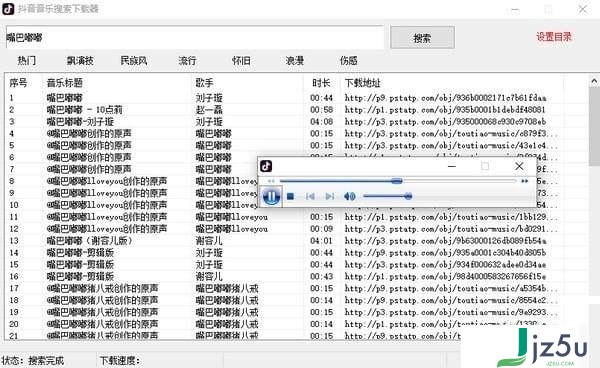600x368 pixels.
Task: Click duration 04:01 in row 13
Action: [321, 241]
